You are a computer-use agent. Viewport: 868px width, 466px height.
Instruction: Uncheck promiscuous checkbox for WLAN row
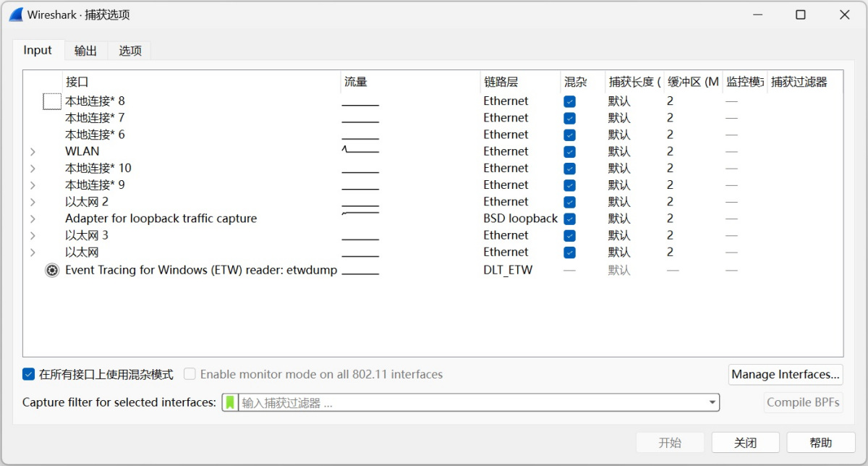(569, 151)
